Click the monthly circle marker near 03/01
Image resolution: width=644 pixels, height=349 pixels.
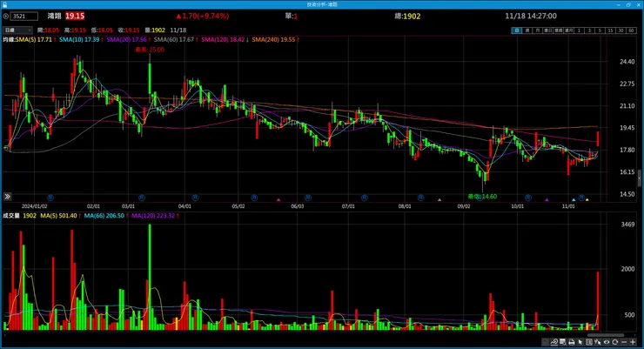tap(141, 198)
